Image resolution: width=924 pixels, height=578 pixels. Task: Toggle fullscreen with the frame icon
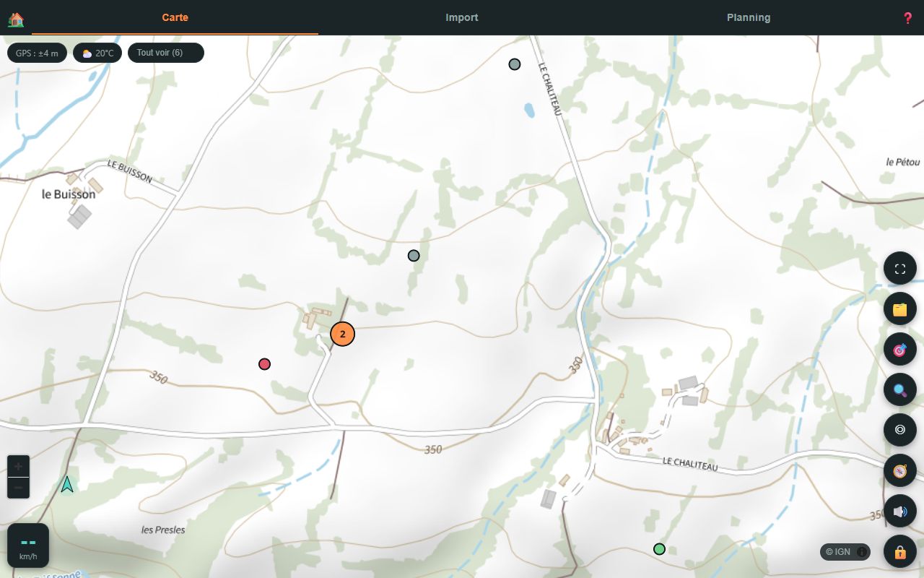(900, 269)
